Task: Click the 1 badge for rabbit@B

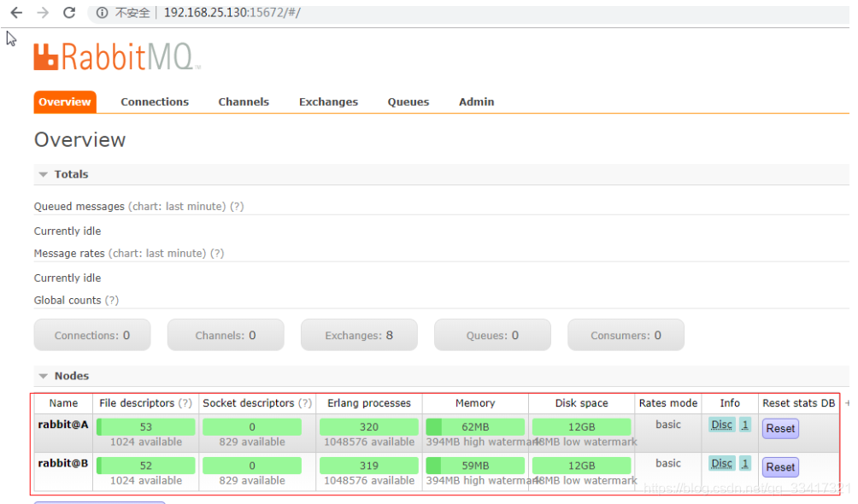Action: [x=744, y=464]
